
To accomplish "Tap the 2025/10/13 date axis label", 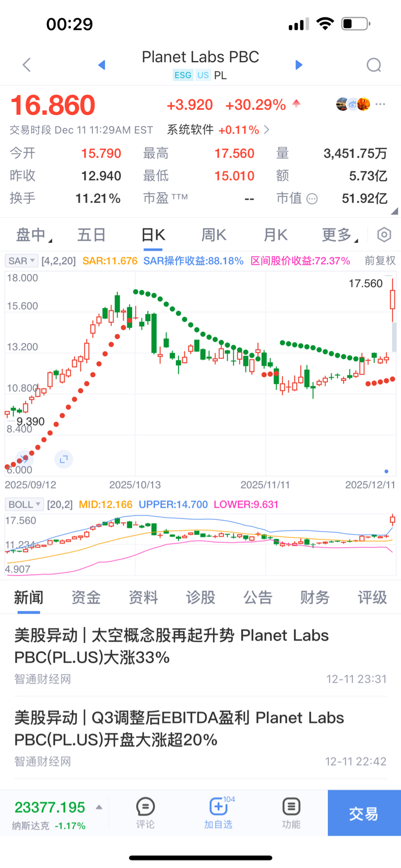I will (135, 485).
